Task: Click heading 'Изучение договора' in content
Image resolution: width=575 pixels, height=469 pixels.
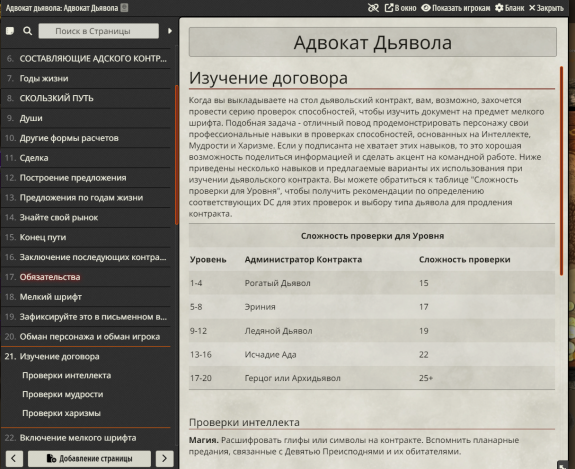Action: click(x=268, y=78)
